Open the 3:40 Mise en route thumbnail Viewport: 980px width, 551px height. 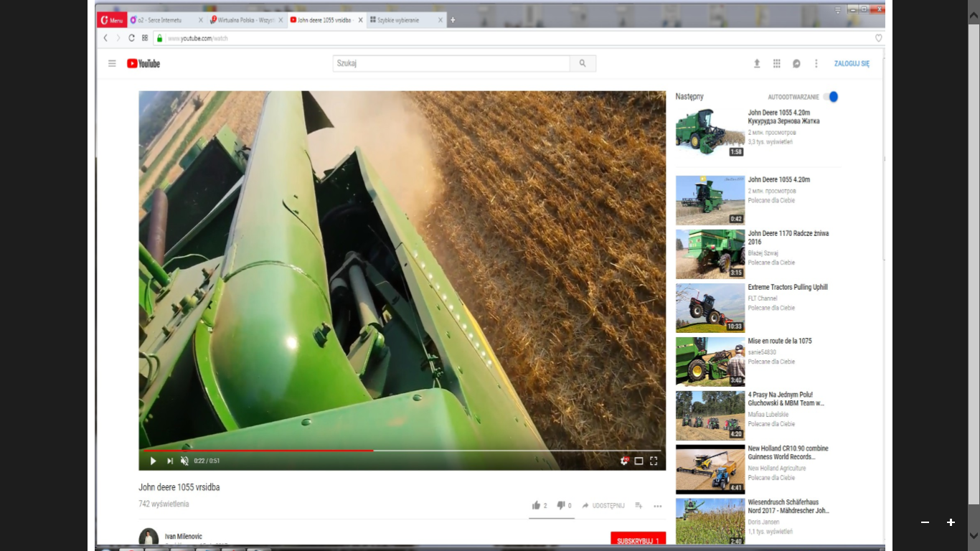coord(710,362)
